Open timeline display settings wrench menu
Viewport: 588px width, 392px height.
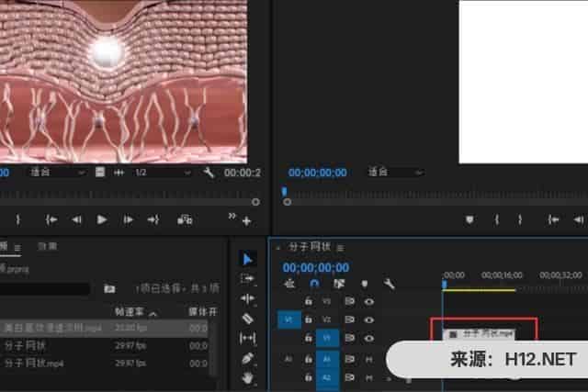click(x=389, y=284)
